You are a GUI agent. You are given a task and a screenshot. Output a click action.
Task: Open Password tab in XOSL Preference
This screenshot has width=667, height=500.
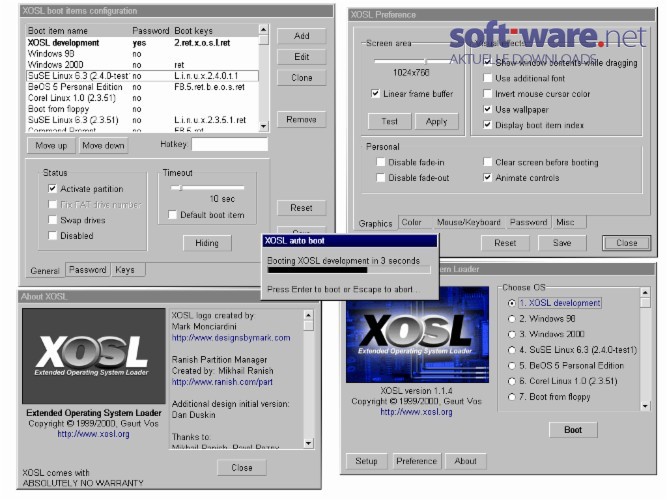pyautogui.click(x=529, y=222)
